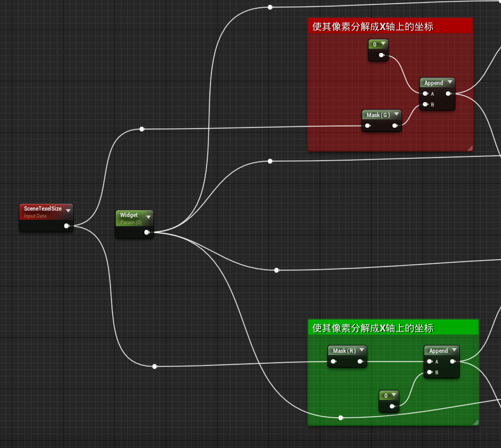The width and height of the screenshot is (501, 448).
Task: Click the constant 0 node in green comment
Action: click(387, 395)
